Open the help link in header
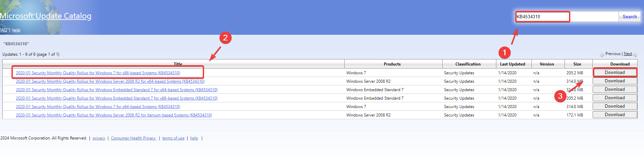Image resolution: width=644 pixels, height=156 pixels. tap(16, 30)
